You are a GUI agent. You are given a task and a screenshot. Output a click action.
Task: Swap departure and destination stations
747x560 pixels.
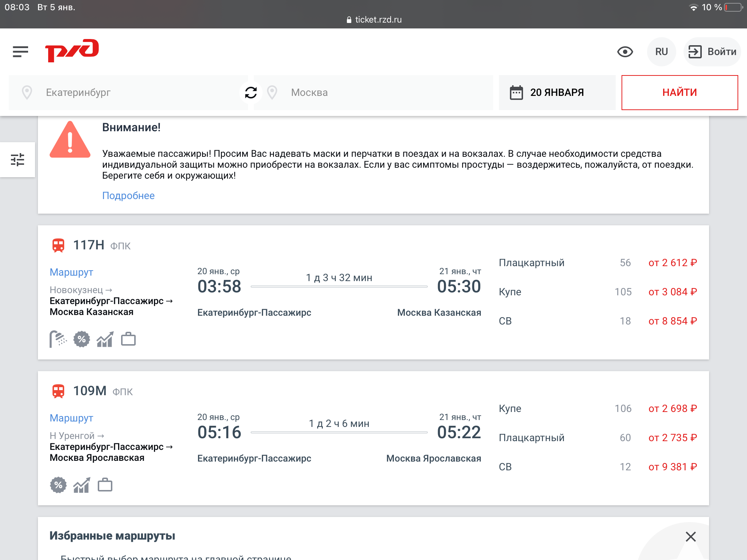pos(251,93)
